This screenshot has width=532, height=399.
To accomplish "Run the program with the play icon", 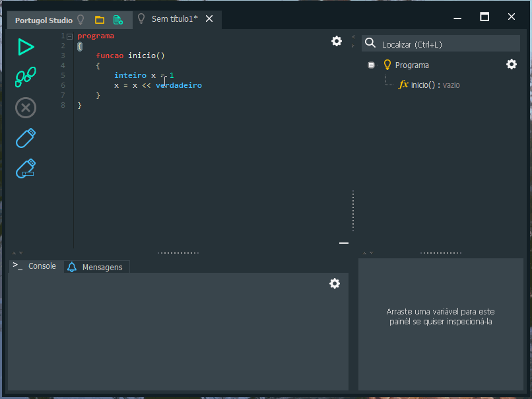I will pos(26,47).
